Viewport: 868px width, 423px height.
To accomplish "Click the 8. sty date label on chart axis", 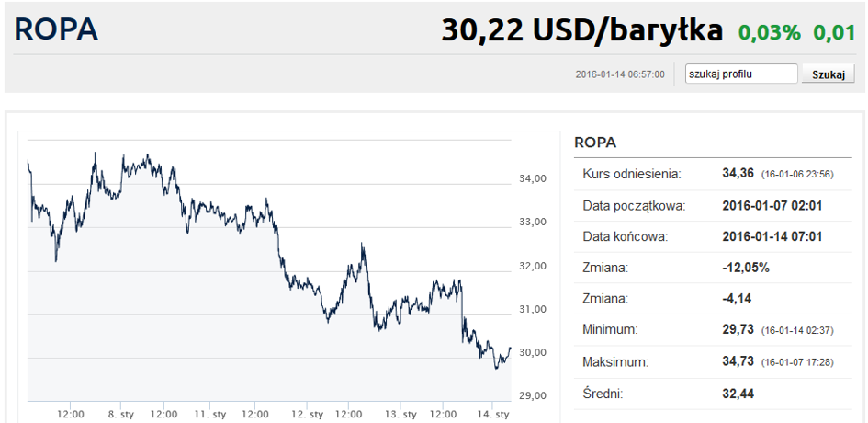I will point(121,415).
